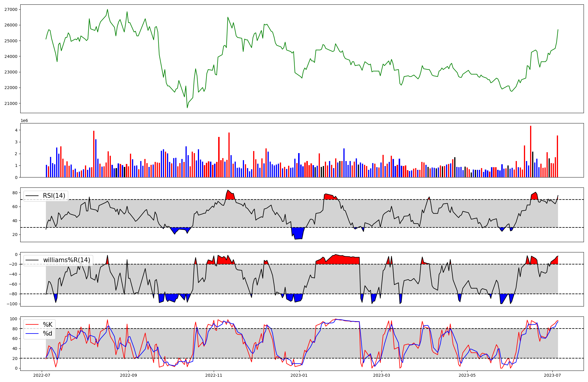588x382 pixels.
Task: Select the %d legend entry text
Action: [x=48, y=334]
